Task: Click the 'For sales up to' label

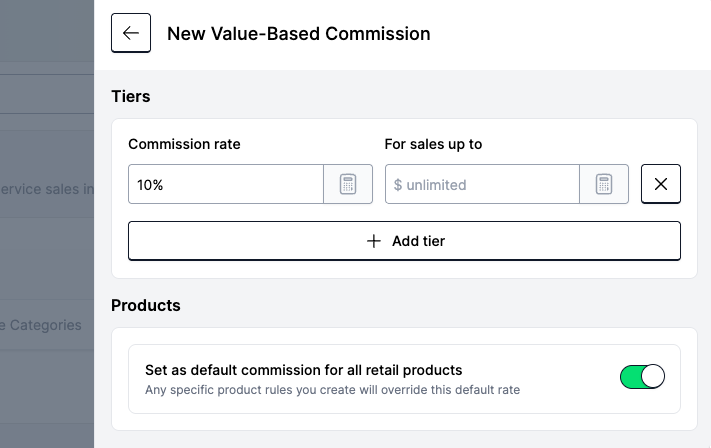Action: click(433, 144)
